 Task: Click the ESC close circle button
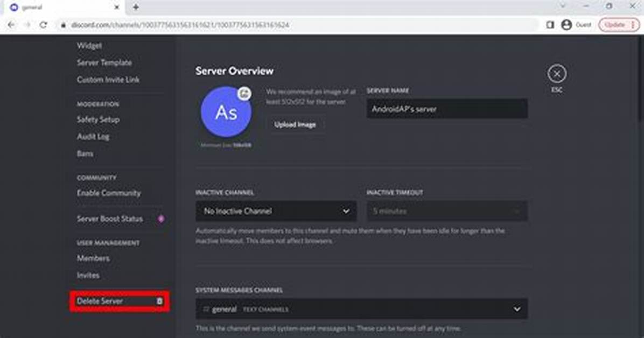tap(557, 74)
